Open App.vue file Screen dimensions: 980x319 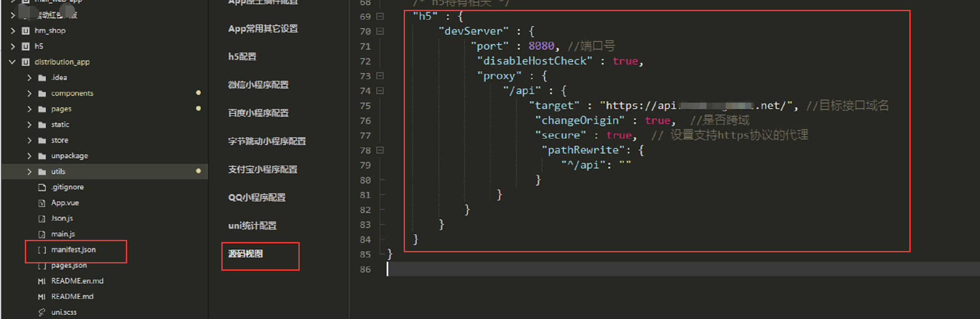[65, 203]
